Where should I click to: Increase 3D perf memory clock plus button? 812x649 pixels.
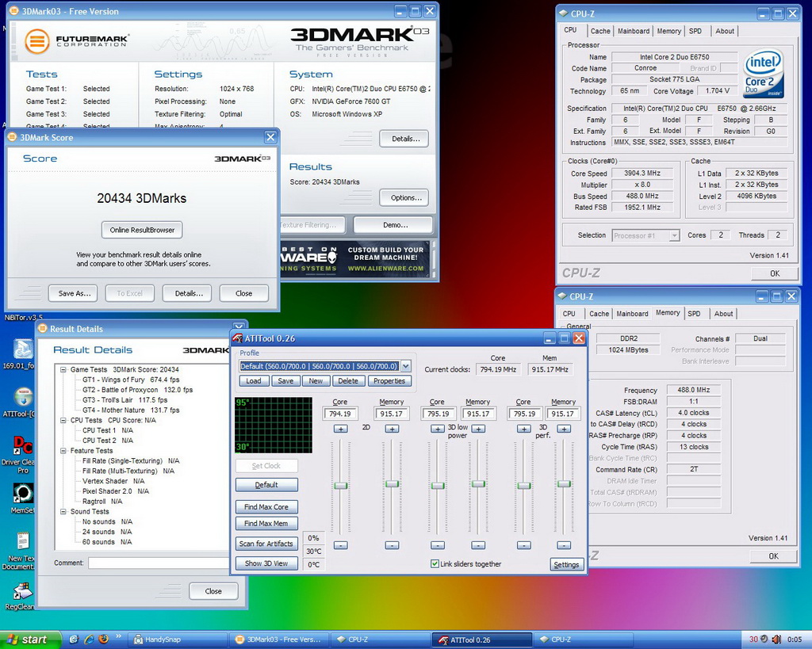coord(564,429)
